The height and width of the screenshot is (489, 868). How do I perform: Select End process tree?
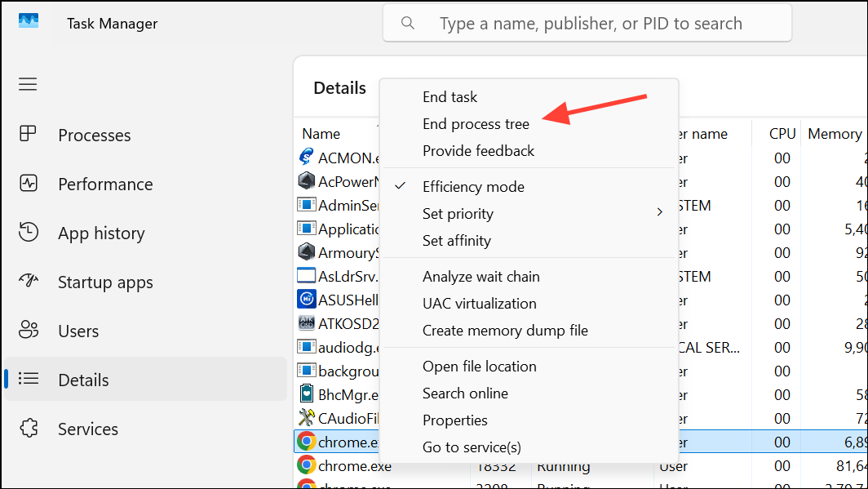click(x=476, y=123)
